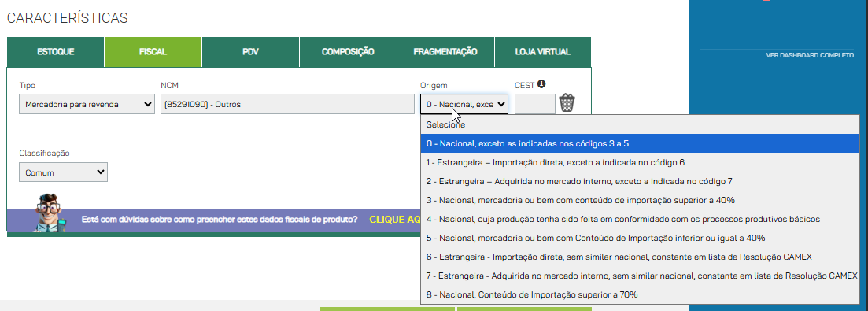Choose the 'Selecione' option
Viewport: 868px width, 311px height.
tap(639, 125)
